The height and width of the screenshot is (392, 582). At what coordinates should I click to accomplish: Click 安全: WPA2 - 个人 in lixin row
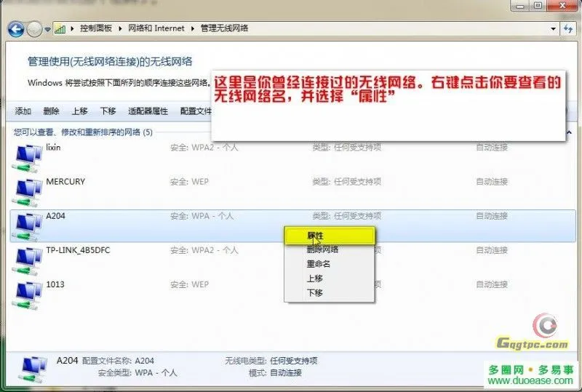204,148
